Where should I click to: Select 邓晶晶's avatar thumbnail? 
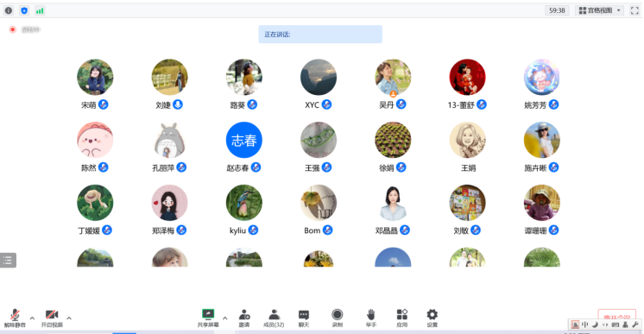click(393, 203)
